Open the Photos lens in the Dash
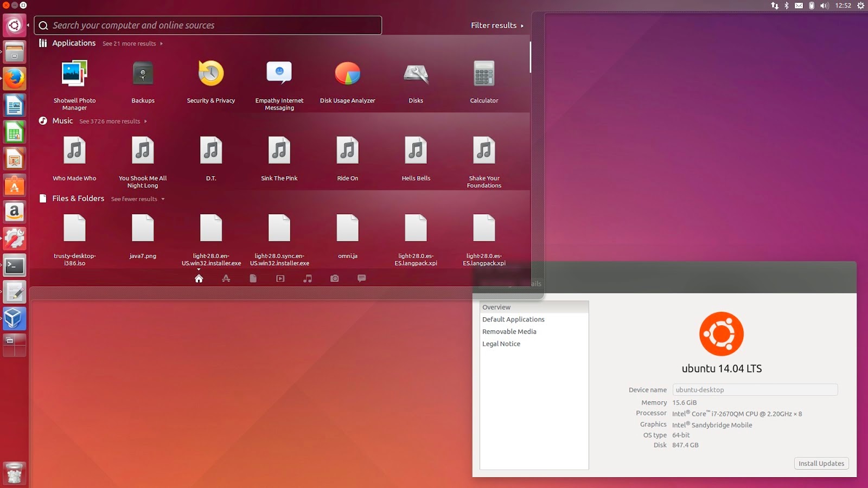 (x=335, y=278)
